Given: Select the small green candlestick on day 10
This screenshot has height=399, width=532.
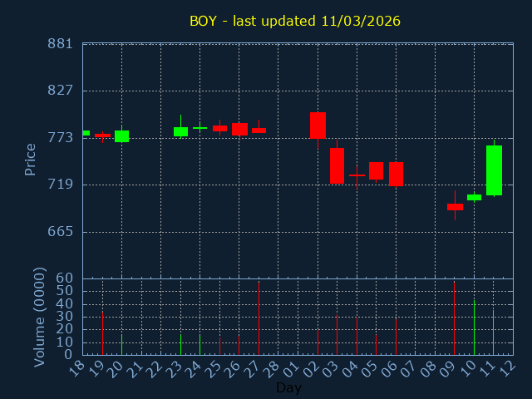Looking at the screenshot, I should 474,197.
